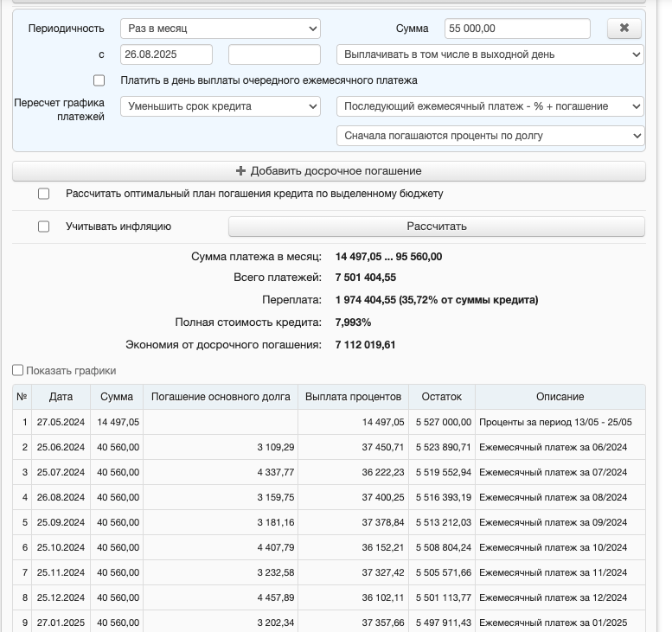Click the empty end date field

(x=274, y=54)
